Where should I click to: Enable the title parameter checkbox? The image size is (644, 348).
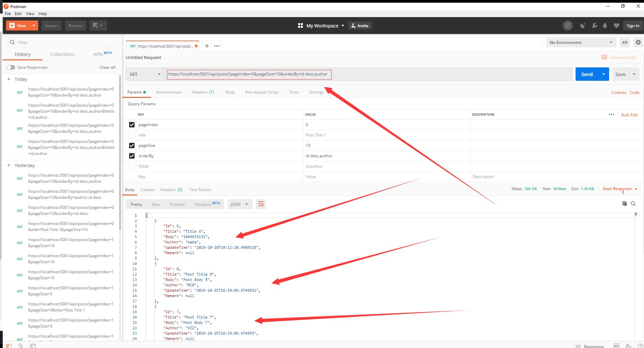pyautogui.click(x=132, y=135)
